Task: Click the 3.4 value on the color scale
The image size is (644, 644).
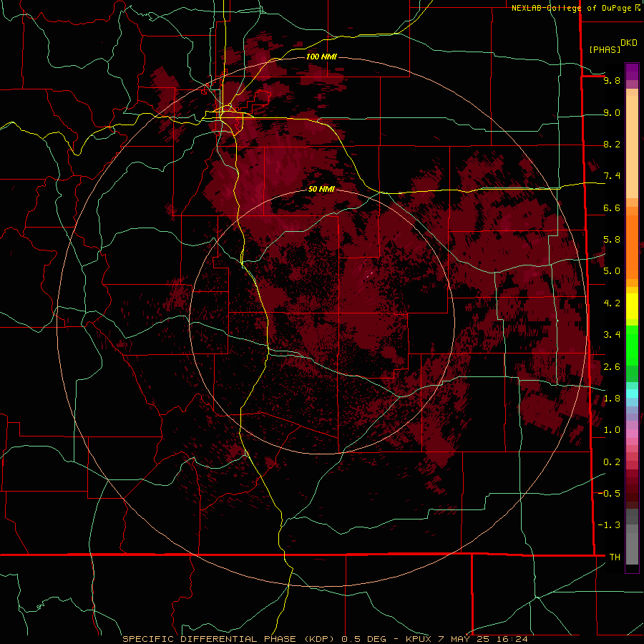Action: click(x=612, y=335)
